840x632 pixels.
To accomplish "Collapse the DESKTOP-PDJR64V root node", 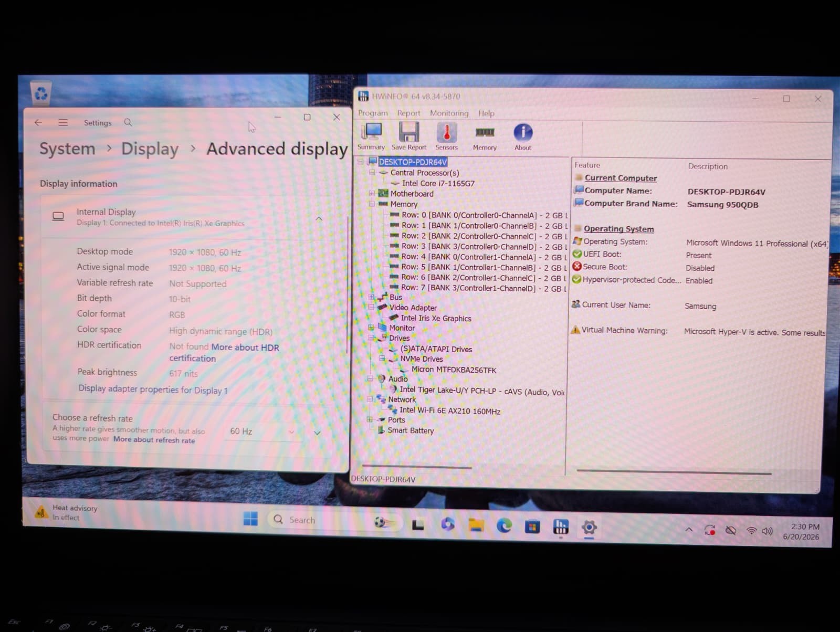I will tap(361, 162).
